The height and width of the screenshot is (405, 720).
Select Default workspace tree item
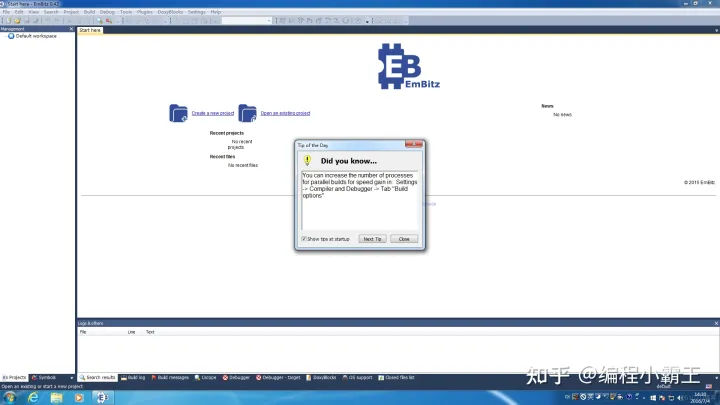pos(36,36)
